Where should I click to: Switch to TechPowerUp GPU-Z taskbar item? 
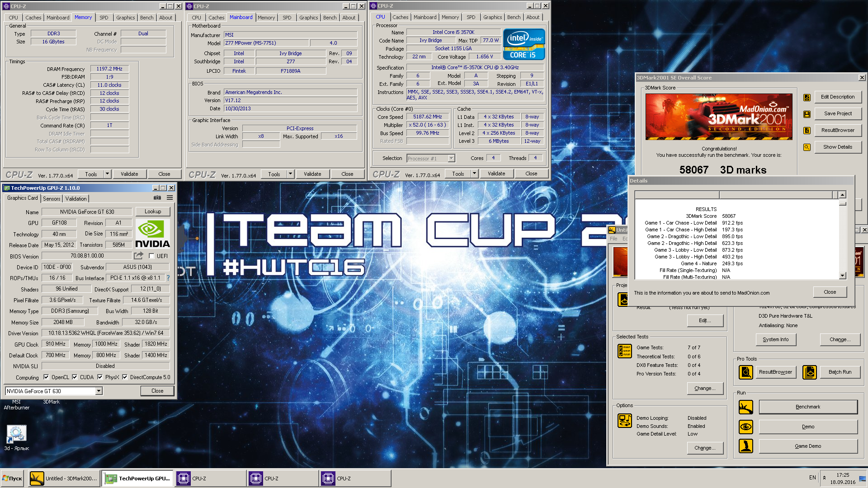137,479
